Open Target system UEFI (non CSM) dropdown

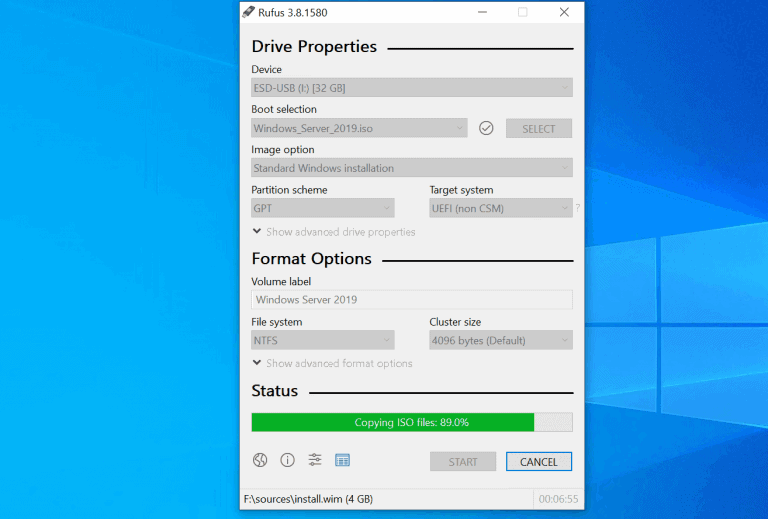pos(501,208)
